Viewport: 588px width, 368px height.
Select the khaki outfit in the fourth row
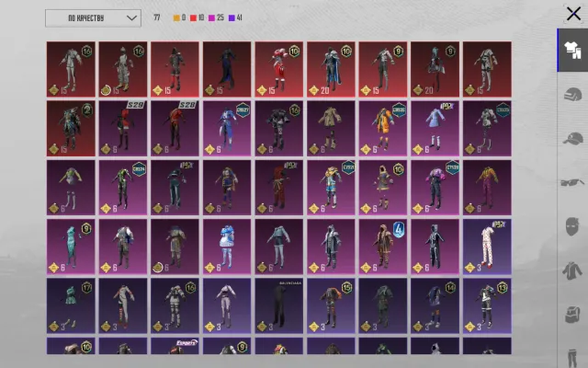(x=175, y=247)
